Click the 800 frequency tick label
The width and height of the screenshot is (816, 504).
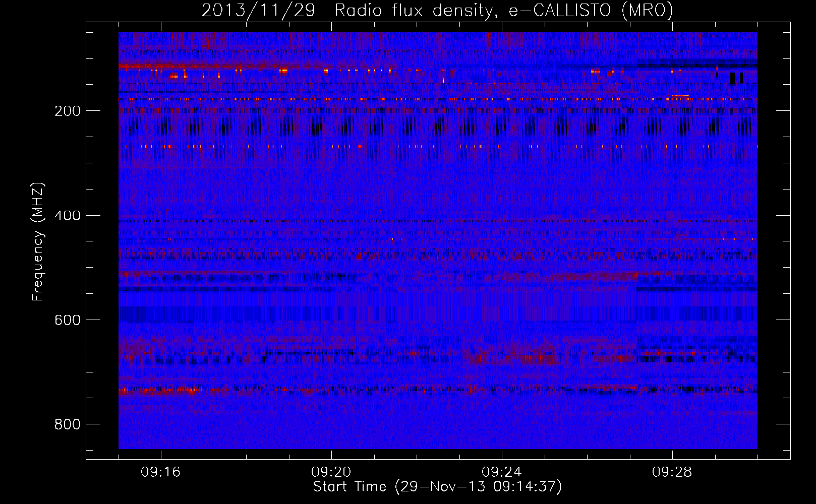[x=68, y=424]
